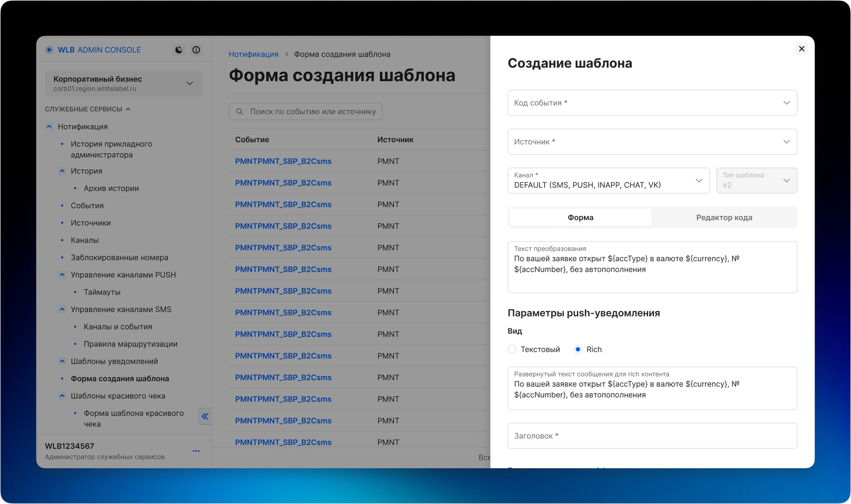Switch to Редактор кода tab
The height and width of the screenshot is (504, 851).
coord(724,217)
